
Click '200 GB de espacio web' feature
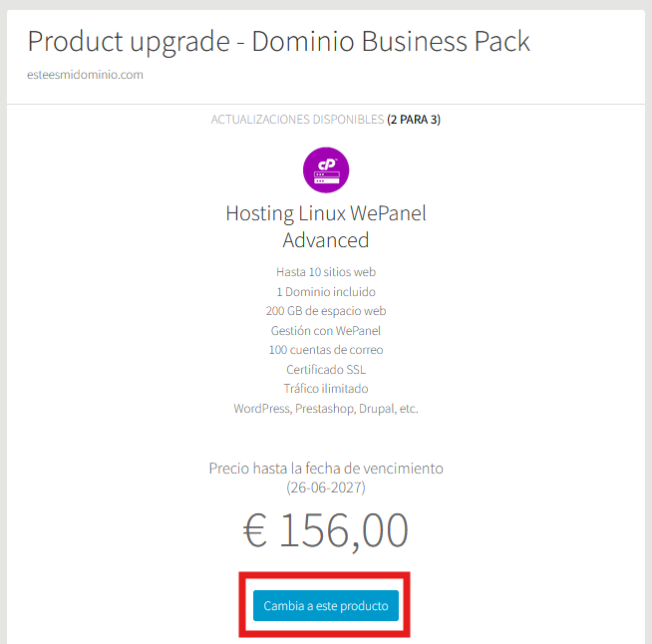tap(326, 311)
